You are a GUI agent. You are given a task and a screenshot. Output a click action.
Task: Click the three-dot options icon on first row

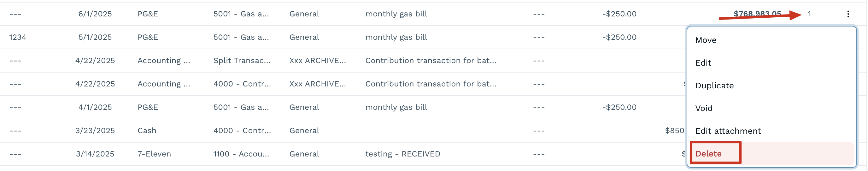click(x=848, y=14)
